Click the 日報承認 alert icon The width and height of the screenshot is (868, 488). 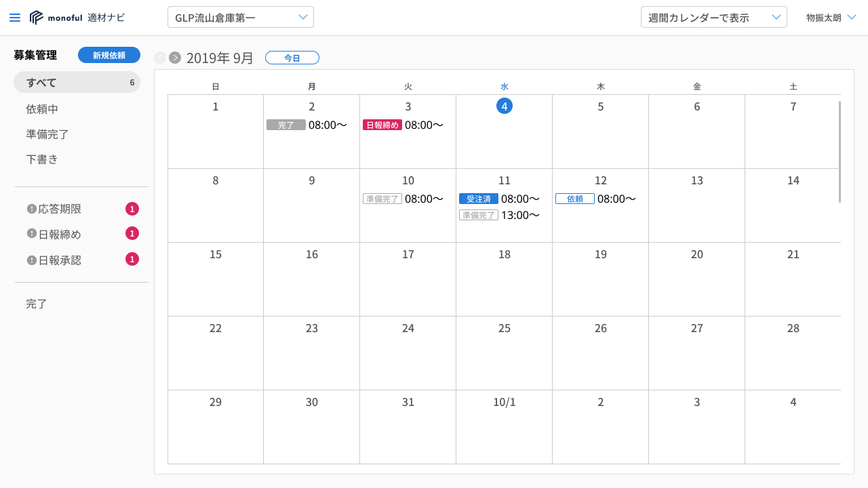click(31, 260)
